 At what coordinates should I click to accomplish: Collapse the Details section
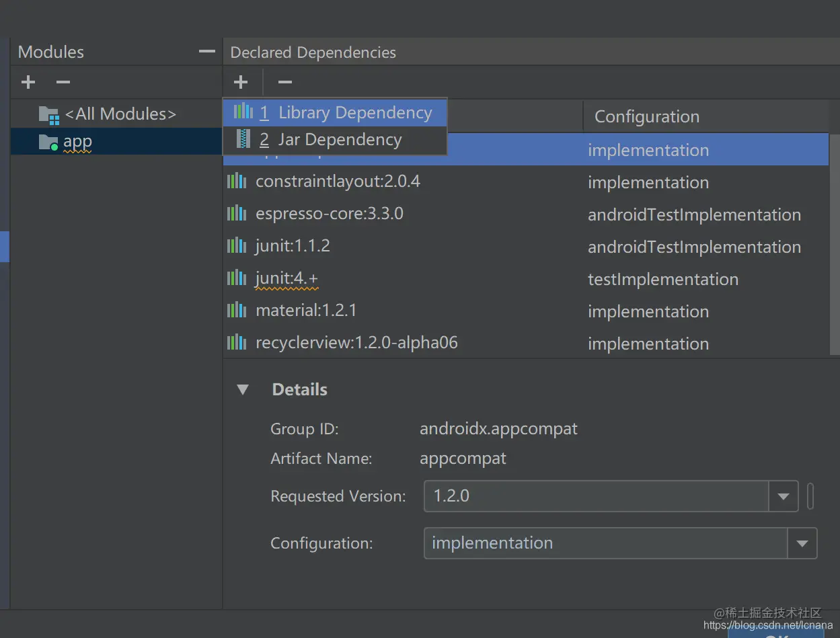(x=243, y=390)
